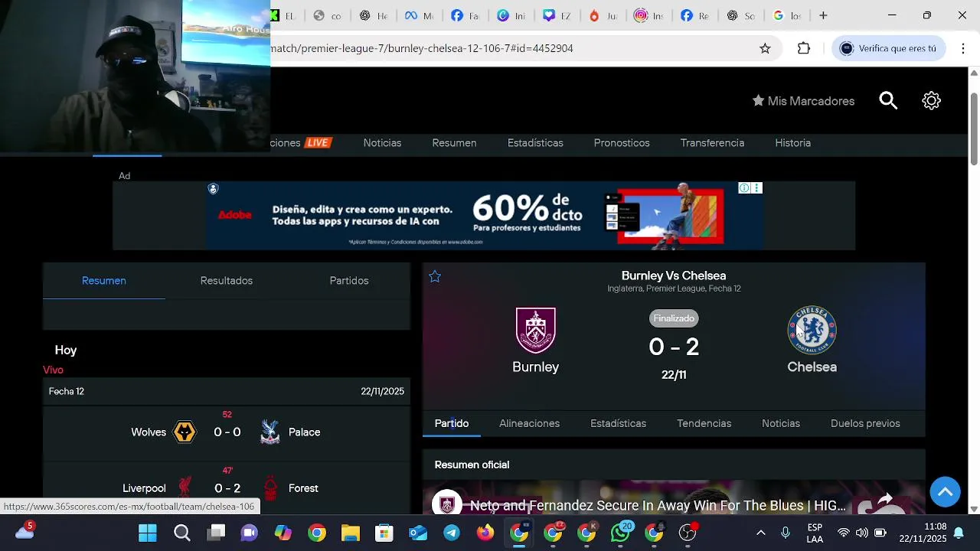Click the 'Finalizado' status badge
The width and height of the screenshot is (980, 551).
coord(674,318)
